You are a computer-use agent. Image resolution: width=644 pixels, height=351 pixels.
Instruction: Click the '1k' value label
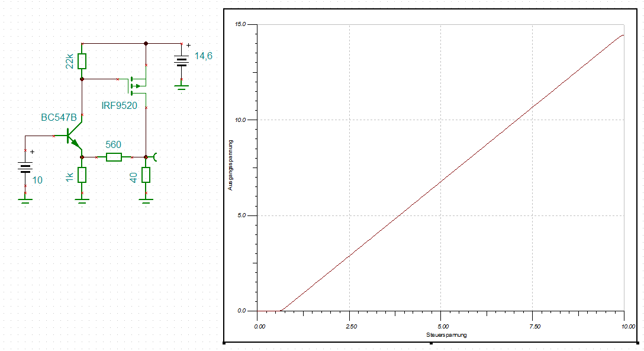[x=70, y=178]
